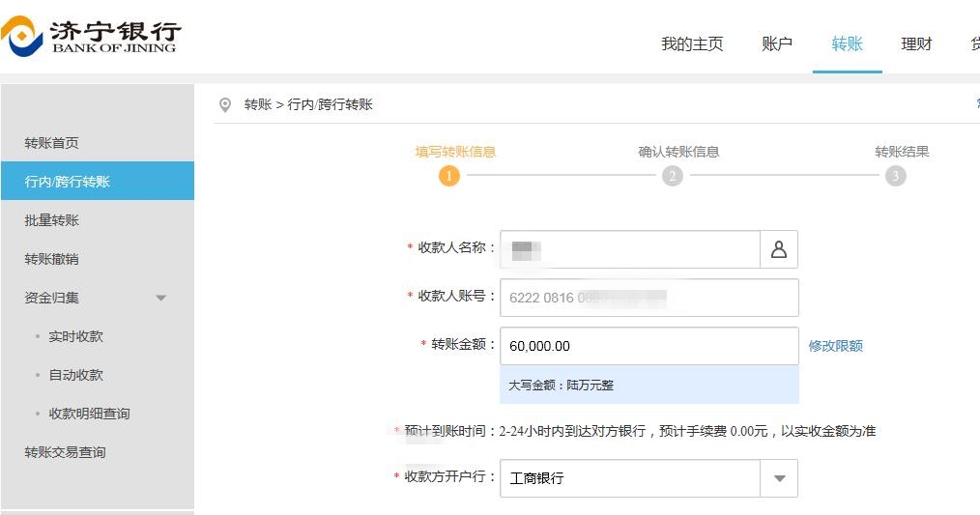Open 收款明细查询 submenu item
Screen dimensions: 980x515
click(x=89, y=414)
